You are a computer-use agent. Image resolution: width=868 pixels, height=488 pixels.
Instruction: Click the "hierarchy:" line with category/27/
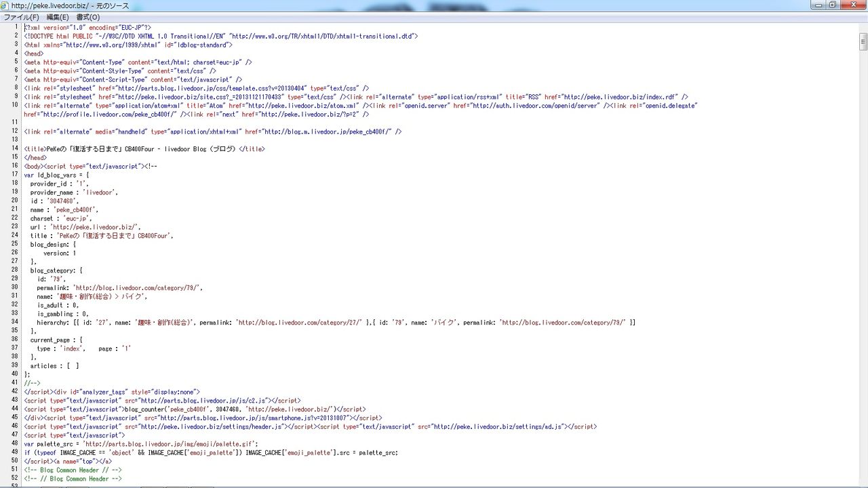(x=336, y=323)
